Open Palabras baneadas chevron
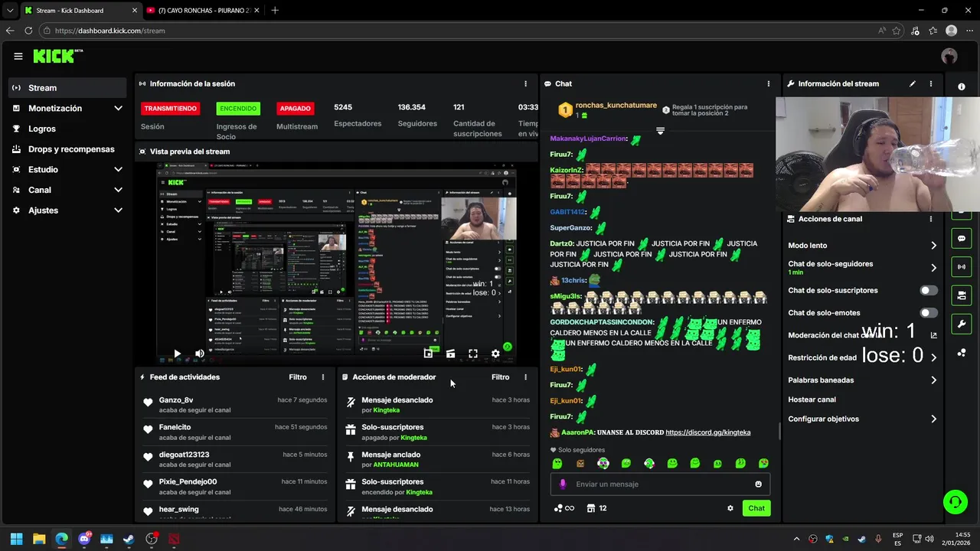Viewport: 980px width, 551px height. point(933,380)
